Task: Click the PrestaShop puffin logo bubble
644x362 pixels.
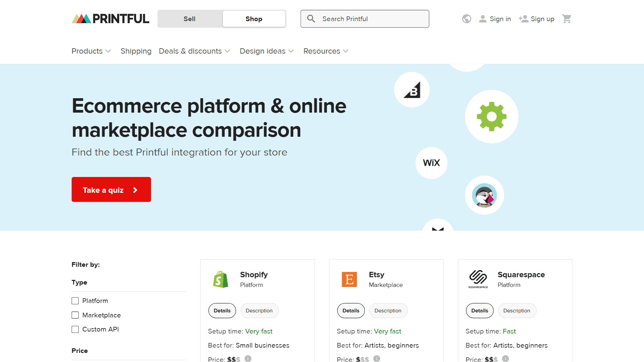Action: tap(484, 195)
